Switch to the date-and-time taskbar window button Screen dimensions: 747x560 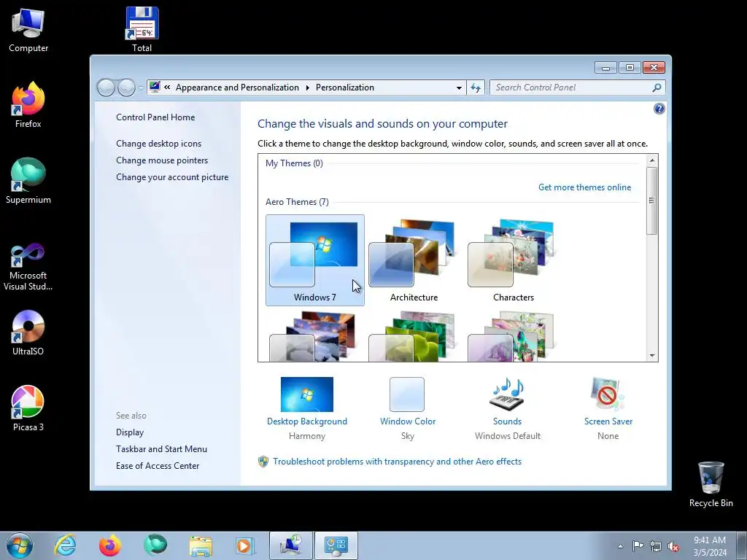(x=291, y=545)
